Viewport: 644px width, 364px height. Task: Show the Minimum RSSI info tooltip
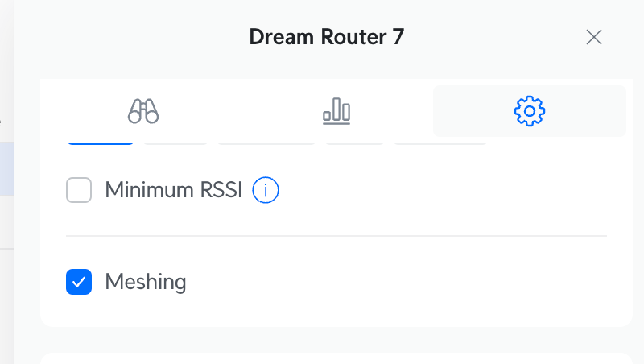click(x=266, y=191)
